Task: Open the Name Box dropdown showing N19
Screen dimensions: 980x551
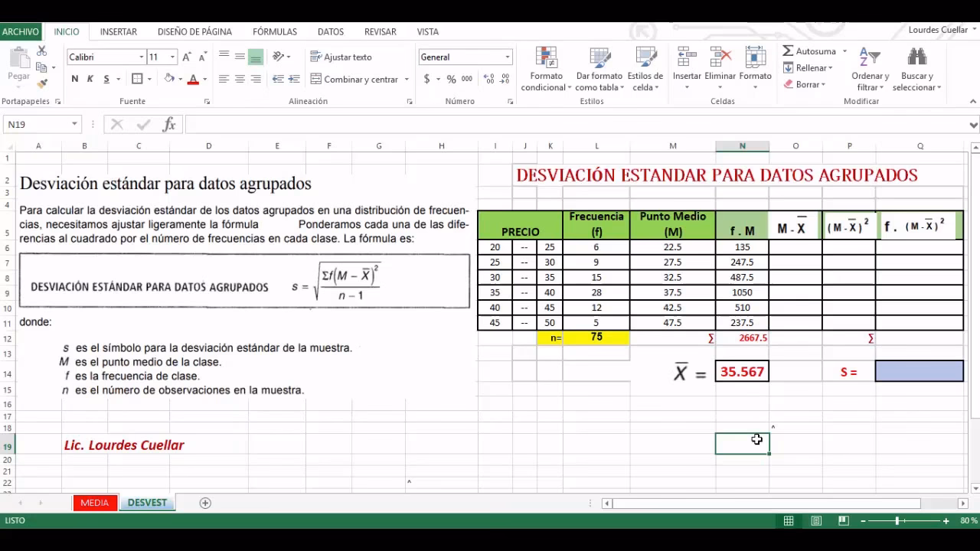Action: pos(73,123)
